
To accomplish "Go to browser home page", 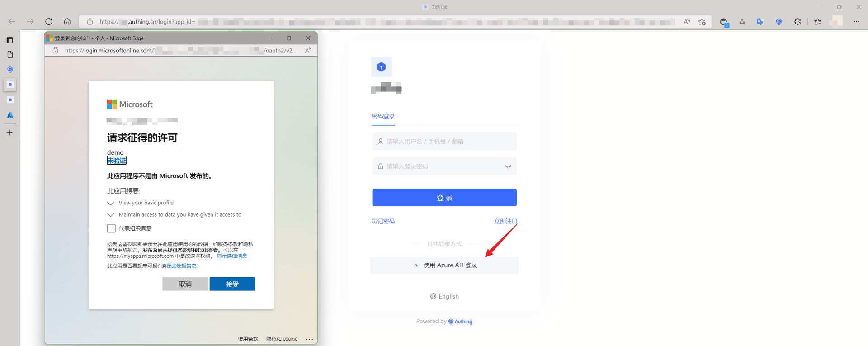I will [x=67, y=22].
